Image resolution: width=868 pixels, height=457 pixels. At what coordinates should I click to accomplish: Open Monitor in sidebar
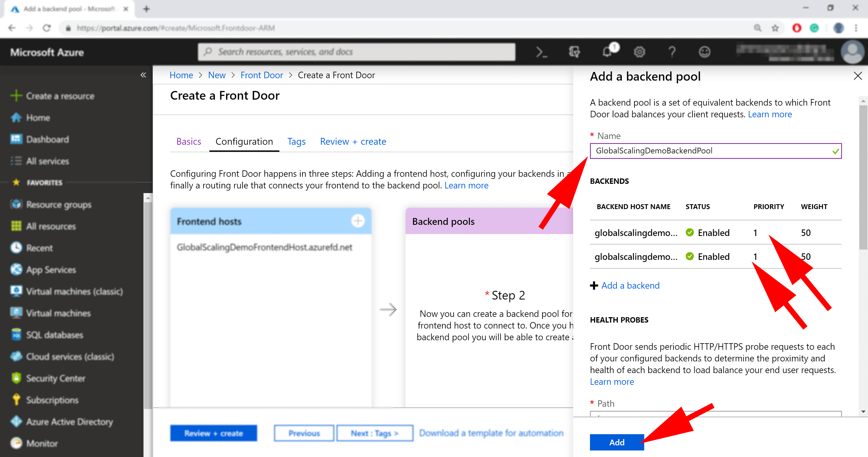(x=42, y=443)
